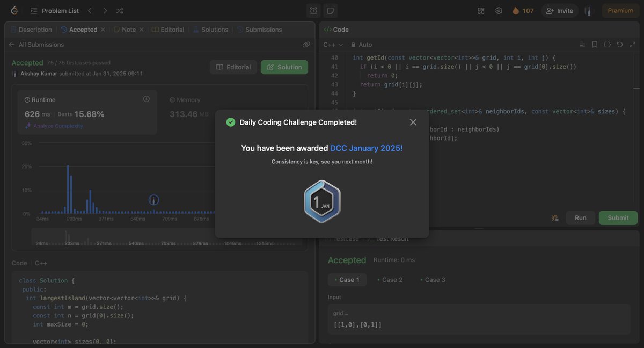Open the Solutions tab

click(210, 30)
